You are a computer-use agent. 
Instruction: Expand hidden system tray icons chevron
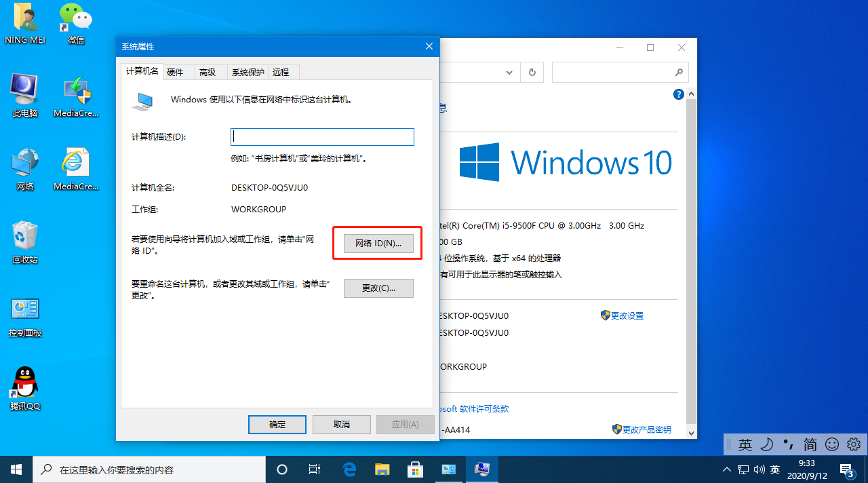[726, 469]
